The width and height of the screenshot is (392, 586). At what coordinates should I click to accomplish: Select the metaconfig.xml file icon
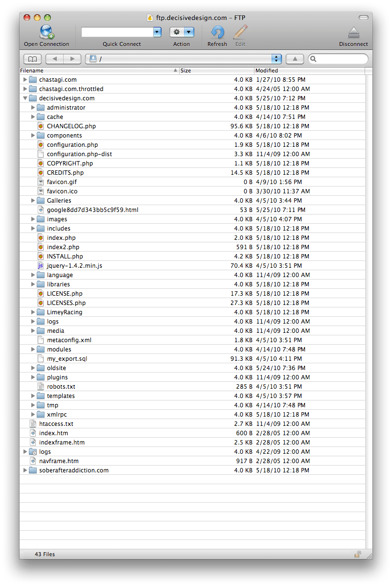pyautogui.click(x=41, y=340)
